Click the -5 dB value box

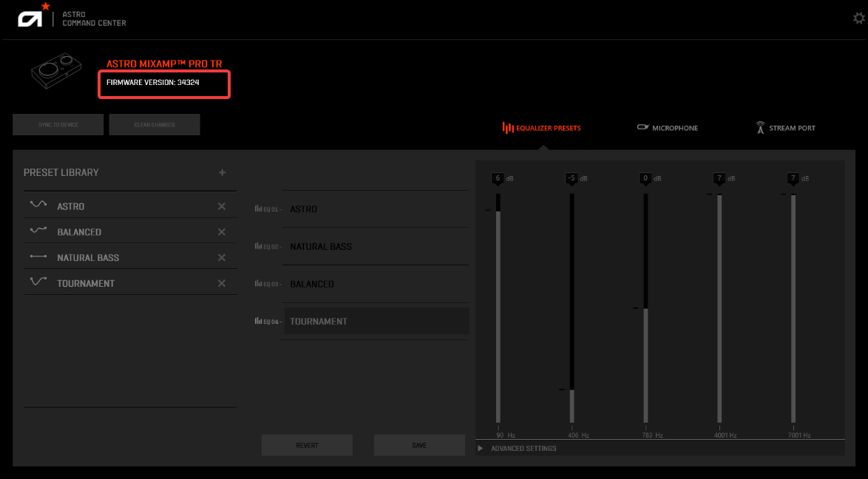(572, 178)
